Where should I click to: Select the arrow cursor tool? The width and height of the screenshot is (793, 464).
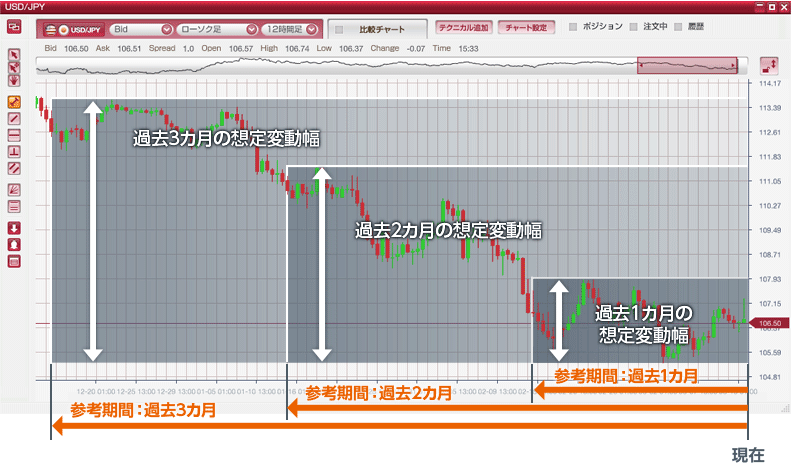[x=14, y=55]
